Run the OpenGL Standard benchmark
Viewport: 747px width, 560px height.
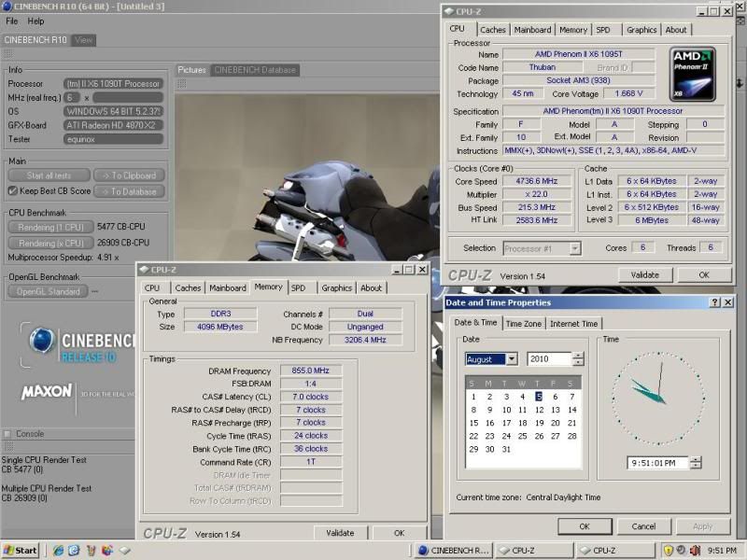coord(49,291)
